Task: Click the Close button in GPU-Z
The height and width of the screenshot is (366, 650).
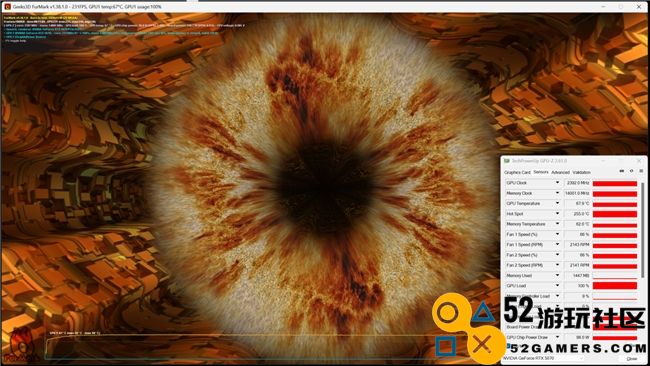Action: (631, 359)
